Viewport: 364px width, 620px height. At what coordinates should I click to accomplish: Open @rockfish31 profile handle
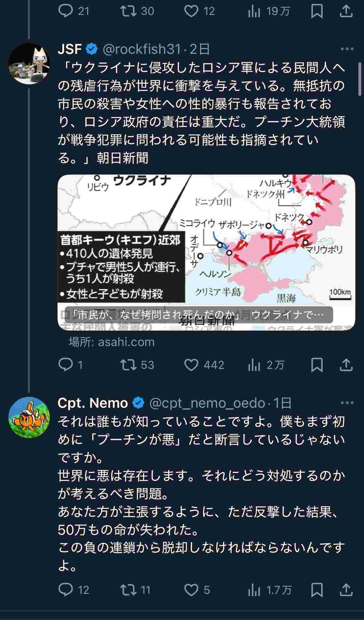coord(142,49)
